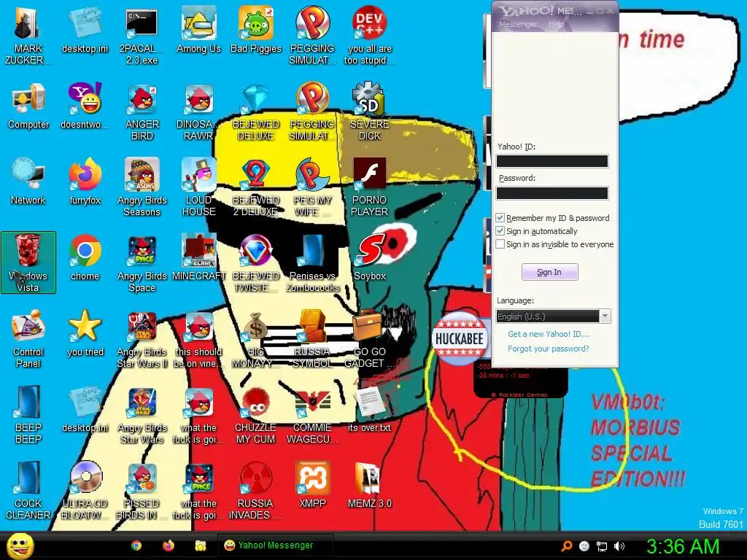Open the Among Us shortcut

[198, 29]
